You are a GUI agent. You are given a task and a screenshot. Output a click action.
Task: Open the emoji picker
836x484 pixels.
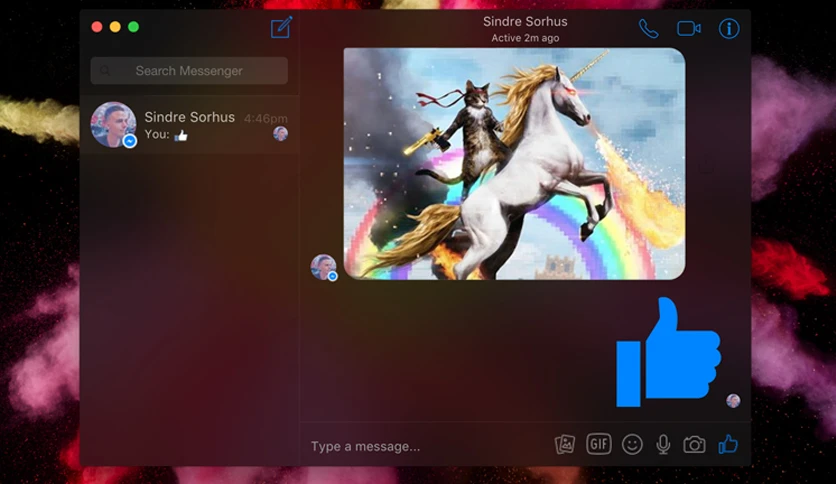[x=632, y=444]
